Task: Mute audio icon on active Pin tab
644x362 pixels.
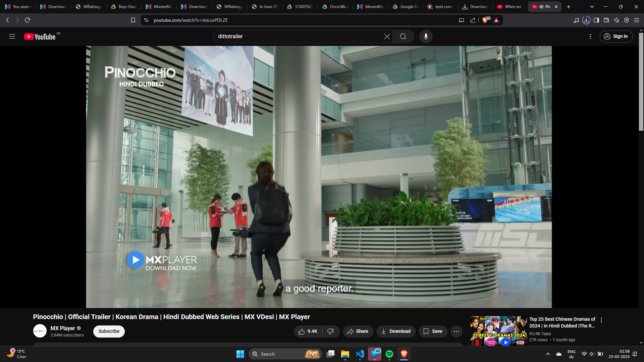Action: (541, 7)
